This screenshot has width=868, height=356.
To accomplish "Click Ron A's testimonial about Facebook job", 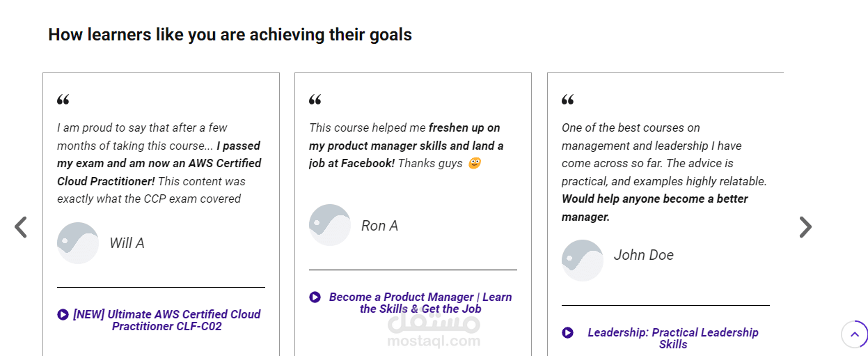I will 406,146.
